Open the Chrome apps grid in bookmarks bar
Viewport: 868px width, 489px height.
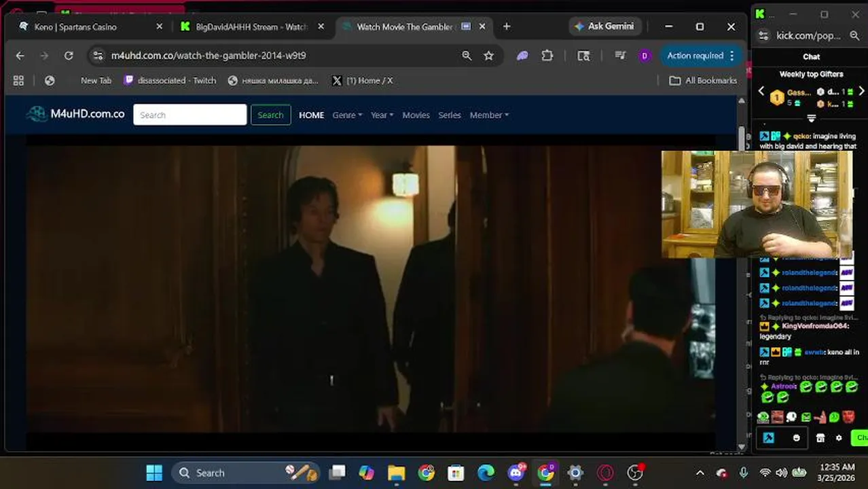(x=18, y=80)
